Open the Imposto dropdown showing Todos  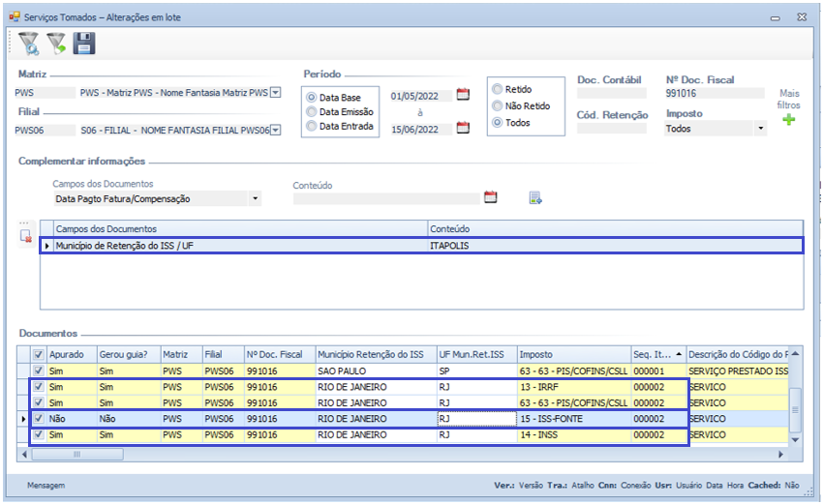tap(760, 129)
